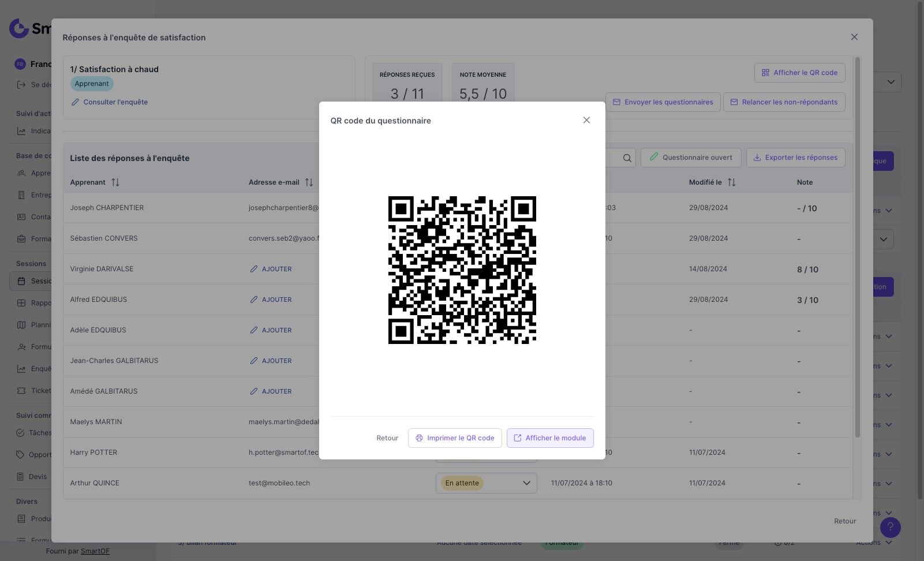Click the Sessions calendar icon in sidebar
Screen dimensions: 924x561
click(21, 281)
